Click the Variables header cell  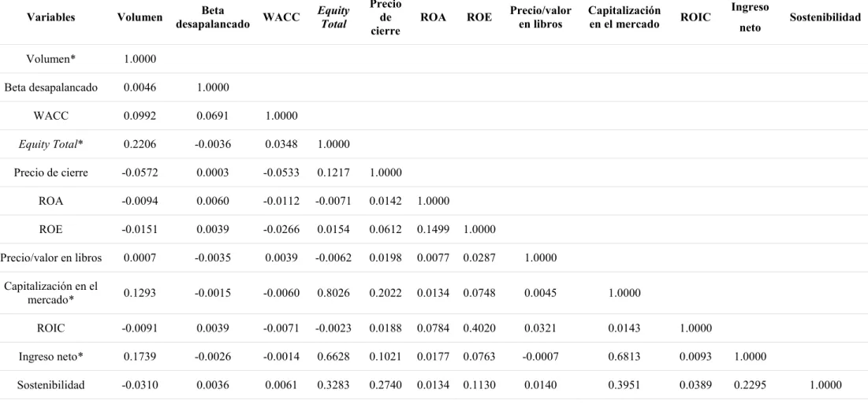click(50, 17)
